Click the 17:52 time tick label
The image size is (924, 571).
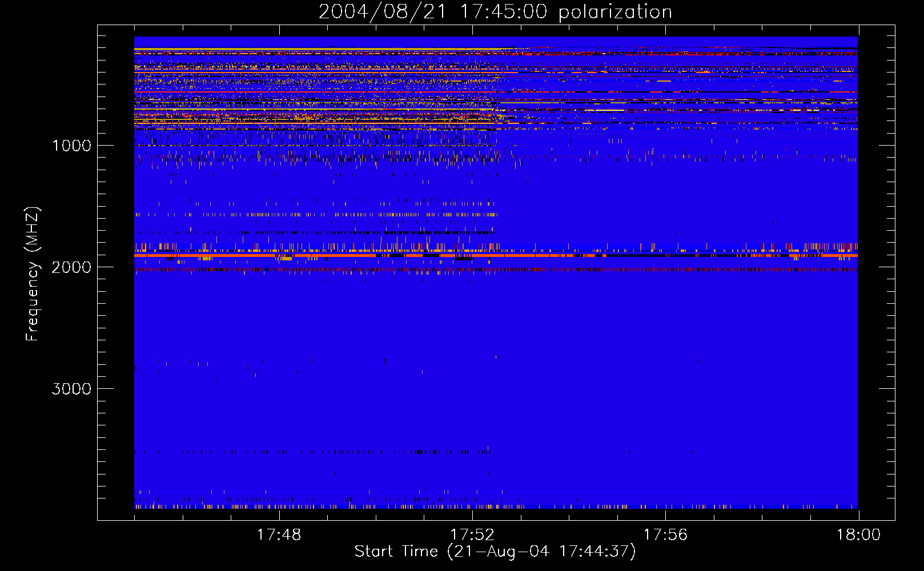coord(472,535)
